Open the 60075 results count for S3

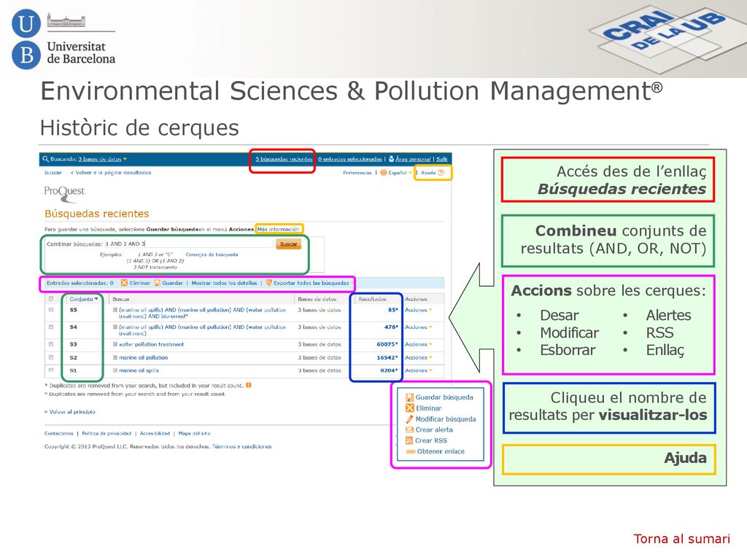click(x=387, y=344)
